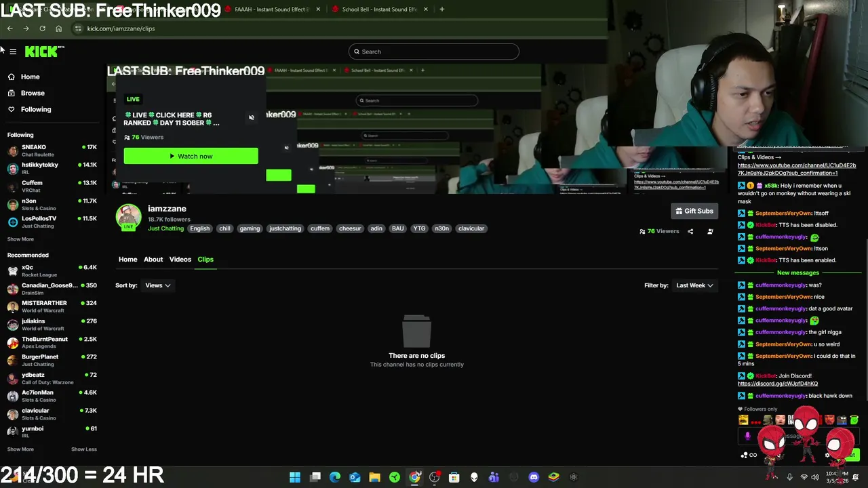The image size is (868, 488).
Task: Click the cheesur tag
Action: pyautogui.click(x=350, y=228)
